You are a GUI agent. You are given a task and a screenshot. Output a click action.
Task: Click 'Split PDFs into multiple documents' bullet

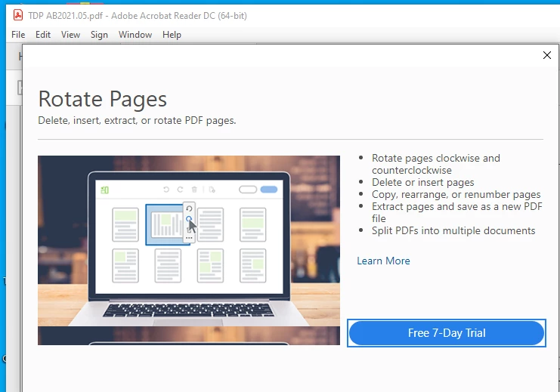pos(453,230)
